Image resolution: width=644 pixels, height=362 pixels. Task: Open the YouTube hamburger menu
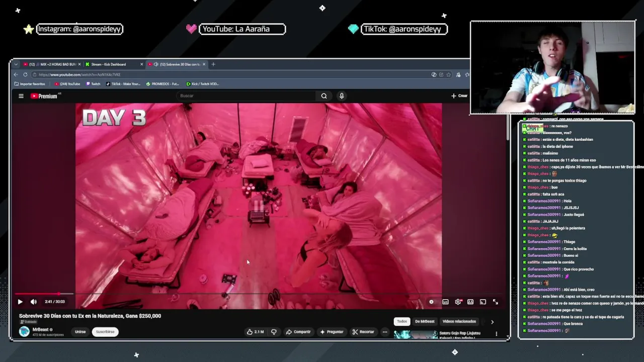coord(21,96)
